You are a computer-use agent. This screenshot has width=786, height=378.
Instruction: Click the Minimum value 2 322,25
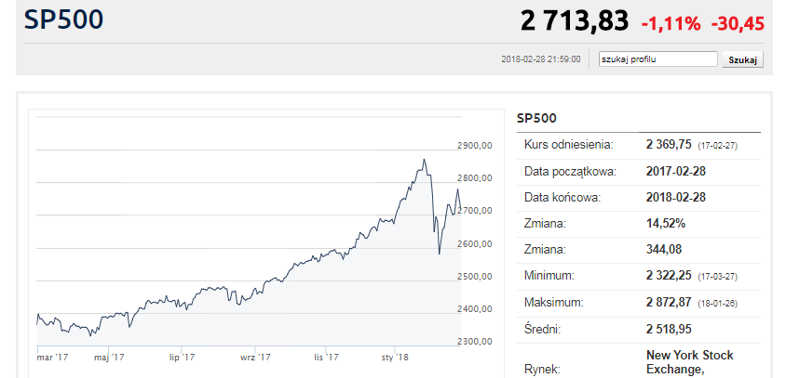pos(669,276)
